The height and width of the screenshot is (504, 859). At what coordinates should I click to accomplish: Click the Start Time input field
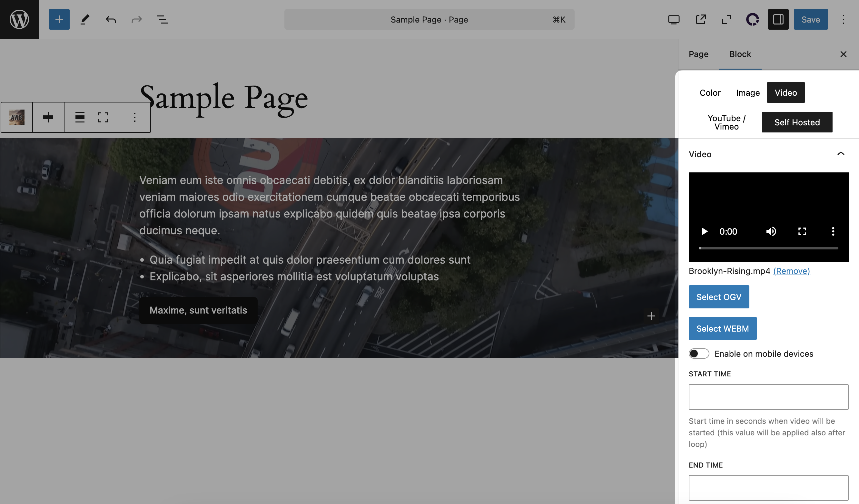[768, 397]
